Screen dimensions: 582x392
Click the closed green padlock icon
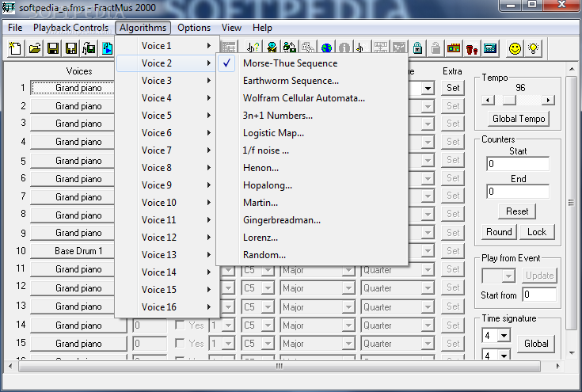coord(417,48)
